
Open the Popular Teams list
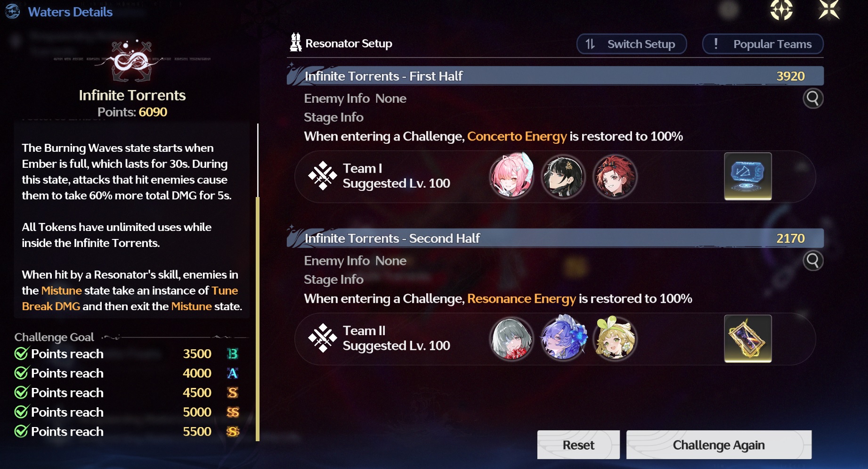point(763,44)
